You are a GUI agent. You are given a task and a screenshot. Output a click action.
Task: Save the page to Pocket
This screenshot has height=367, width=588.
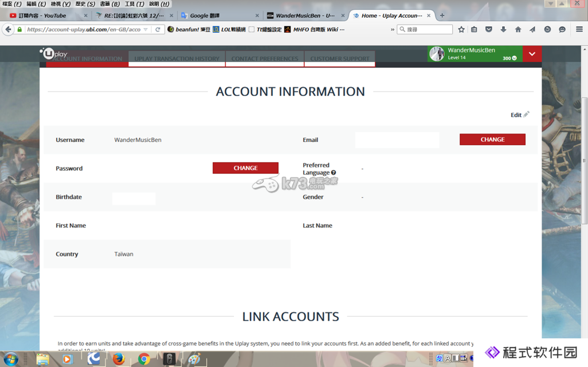coord(489,29)
